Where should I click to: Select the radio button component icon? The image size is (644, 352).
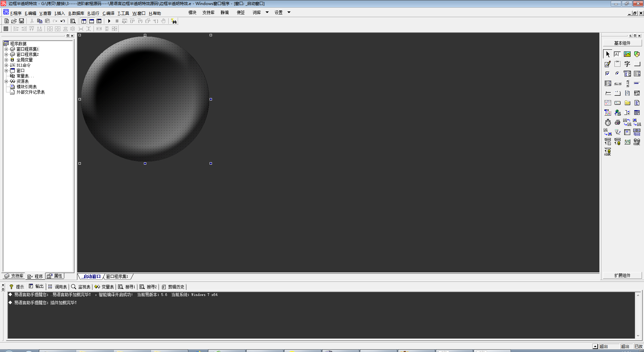[617, 74]
